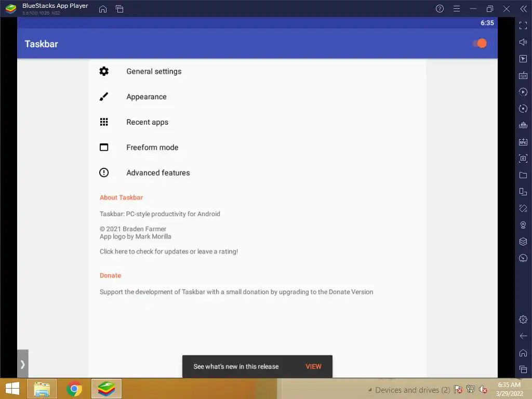
Task: Click the Donate Version support text
Action: [x=236, y=292]
